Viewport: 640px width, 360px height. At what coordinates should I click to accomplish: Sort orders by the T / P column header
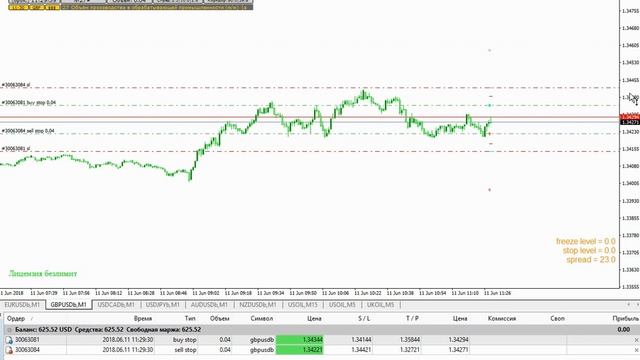point(412,318)
